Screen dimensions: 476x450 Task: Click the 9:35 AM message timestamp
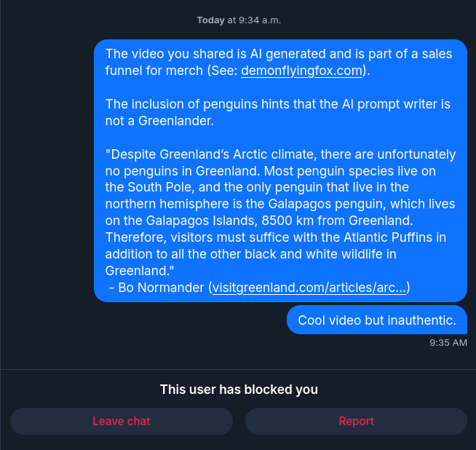(448, 342)
